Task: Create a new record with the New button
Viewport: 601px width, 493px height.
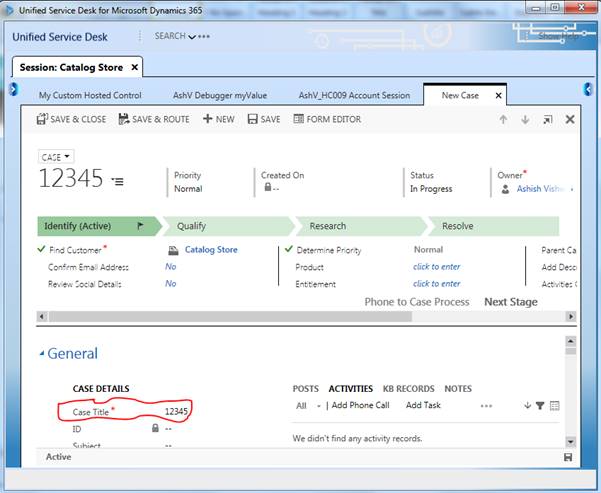Action: pyautogui.click(x=218, y=119)
